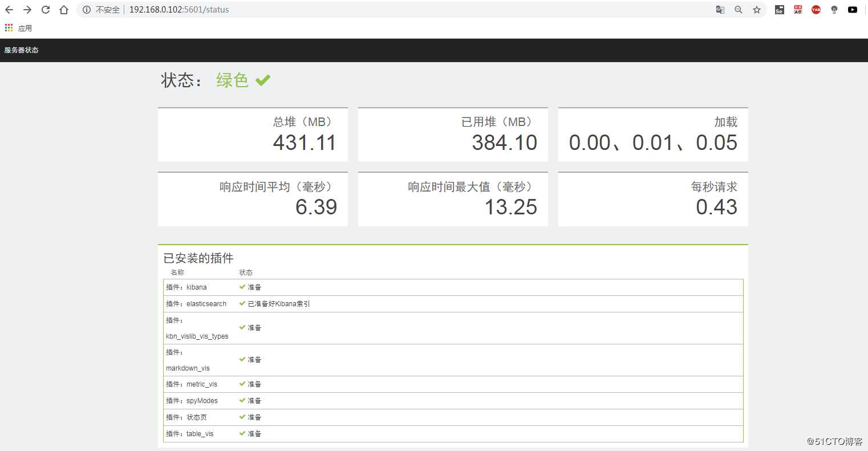Open the Selenium IDE extension icon
This screenshot has height=451, width=868.
[780, 10]
